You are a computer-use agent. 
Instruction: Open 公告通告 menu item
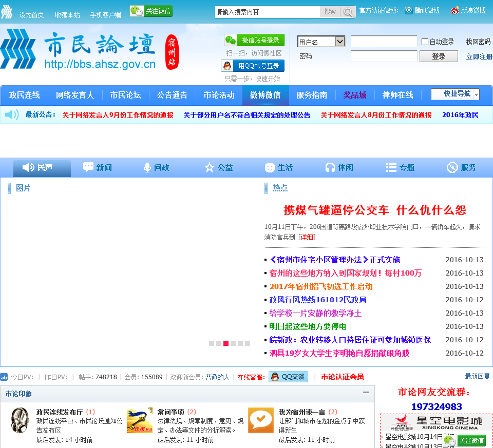tap(173, 95)
